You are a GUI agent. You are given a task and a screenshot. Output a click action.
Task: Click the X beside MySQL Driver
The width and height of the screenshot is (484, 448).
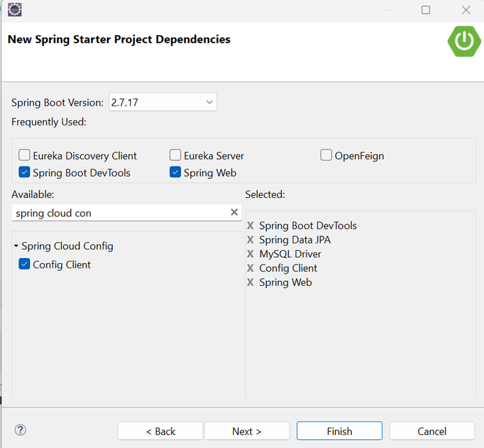click(251, 254)
